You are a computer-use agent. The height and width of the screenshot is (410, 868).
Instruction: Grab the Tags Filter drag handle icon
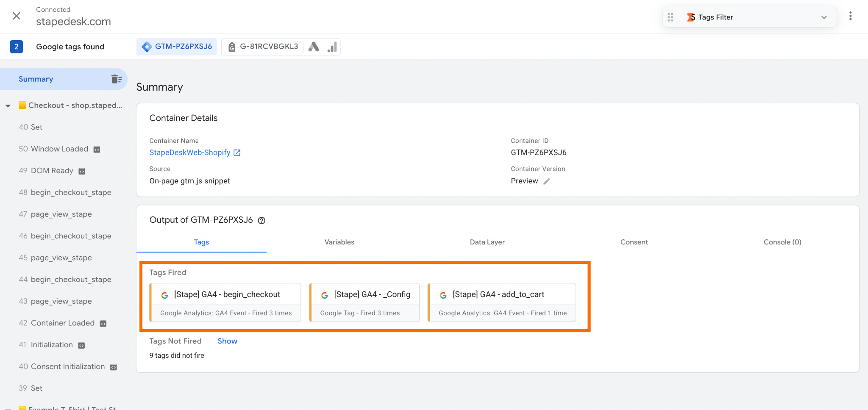point(670,17)
